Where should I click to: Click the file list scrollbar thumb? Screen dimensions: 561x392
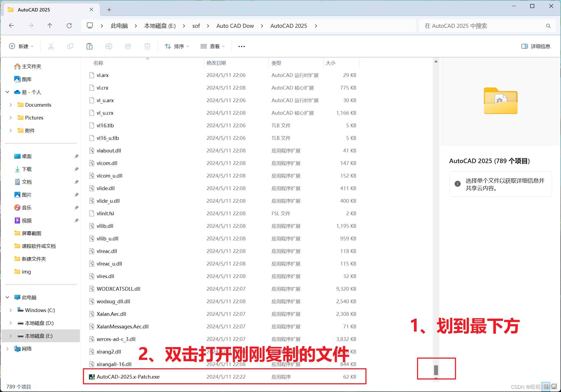(x=436, y=370)
